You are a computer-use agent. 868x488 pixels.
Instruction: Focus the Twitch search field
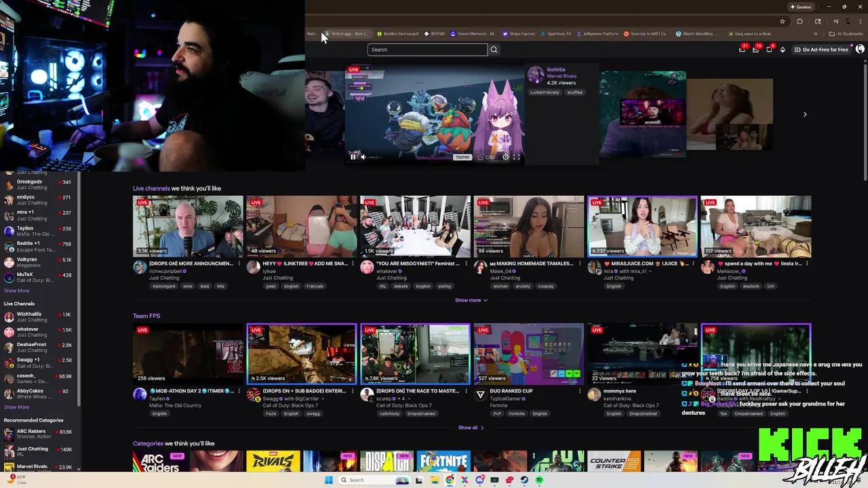tap(427, 49)
